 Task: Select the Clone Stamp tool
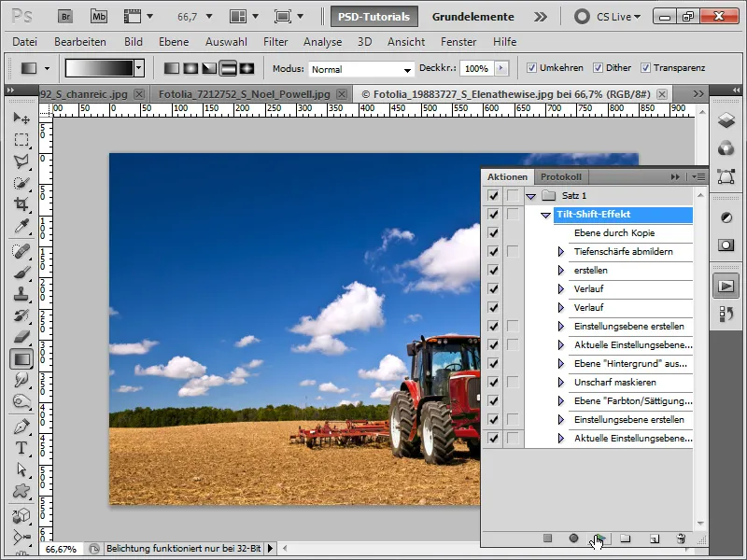[x=21, y=294]
